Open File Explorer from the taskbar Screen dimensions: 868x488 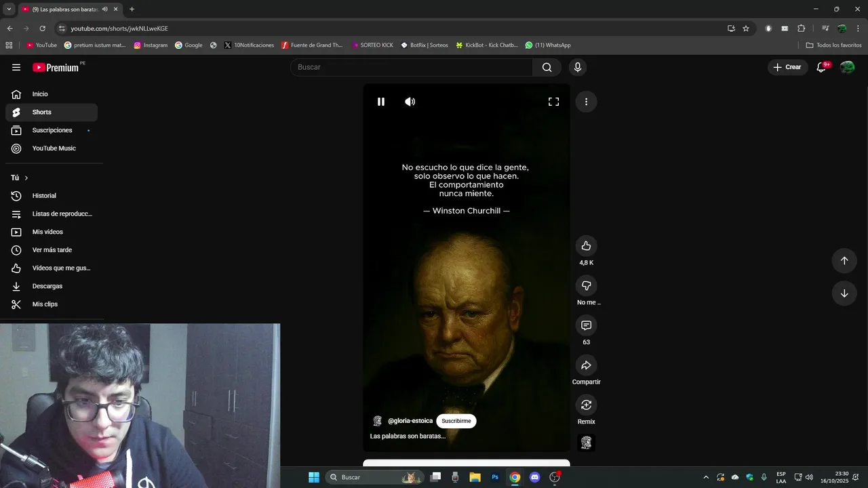click(475, 477)
